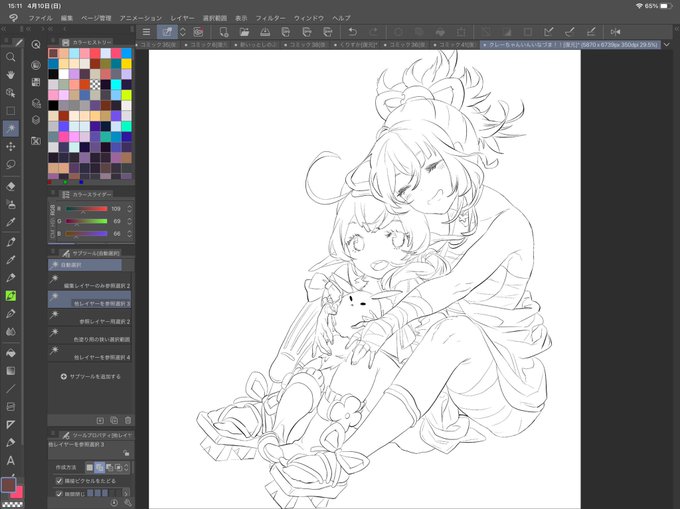Choose new selection creation mode button
Viewport: 680px width, 509px height.
click(x=90, y=467)
